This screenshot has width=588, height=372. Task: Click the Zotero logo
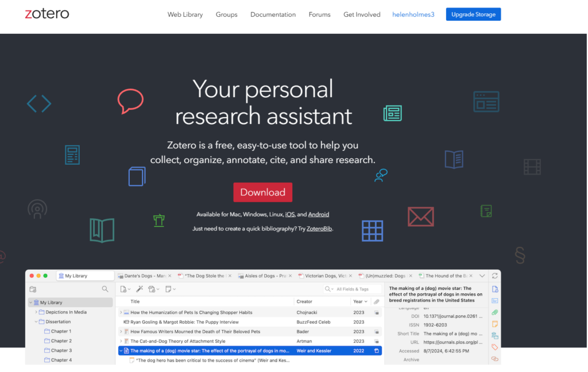pos(47,14)
